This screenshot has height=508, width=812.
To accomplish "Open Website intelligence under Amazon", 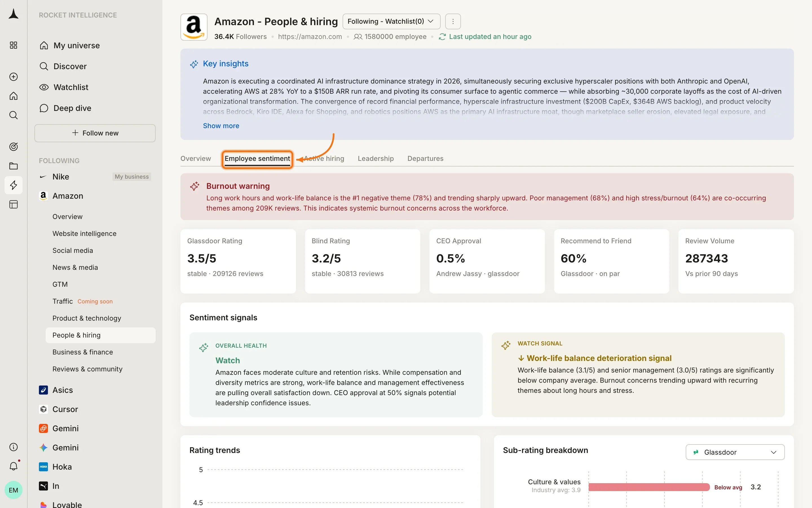I will pyautogui.click(x=84, y=233).
